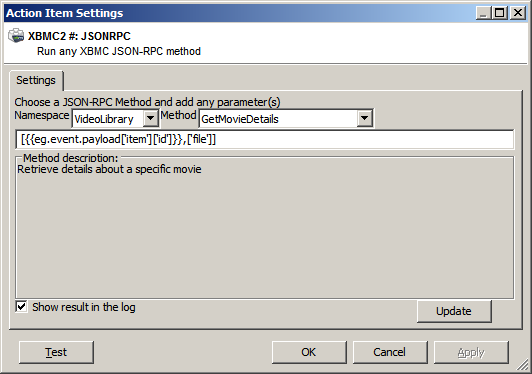Click the Cancel button
532x374 pixels.
(x=390, y=352)
